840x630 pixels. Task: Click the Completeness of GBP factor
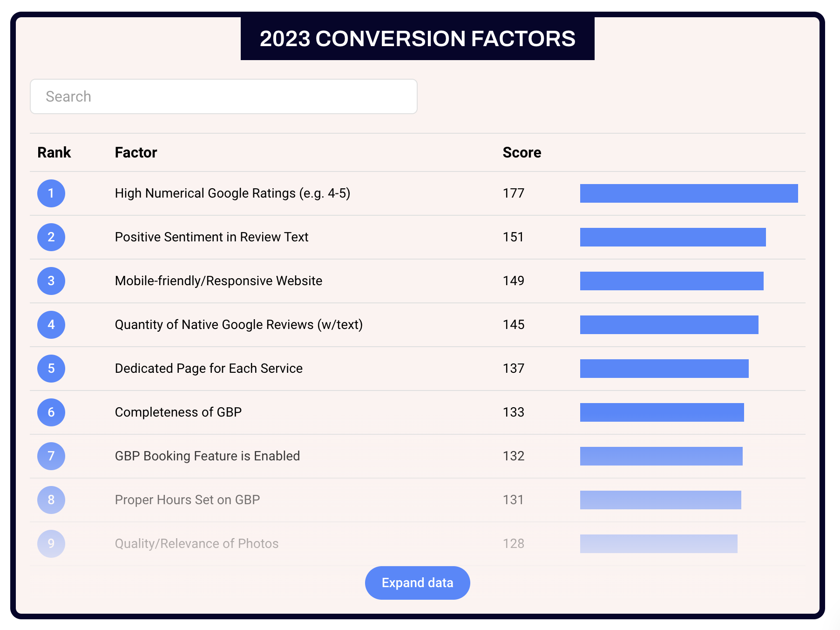(178, 412)
